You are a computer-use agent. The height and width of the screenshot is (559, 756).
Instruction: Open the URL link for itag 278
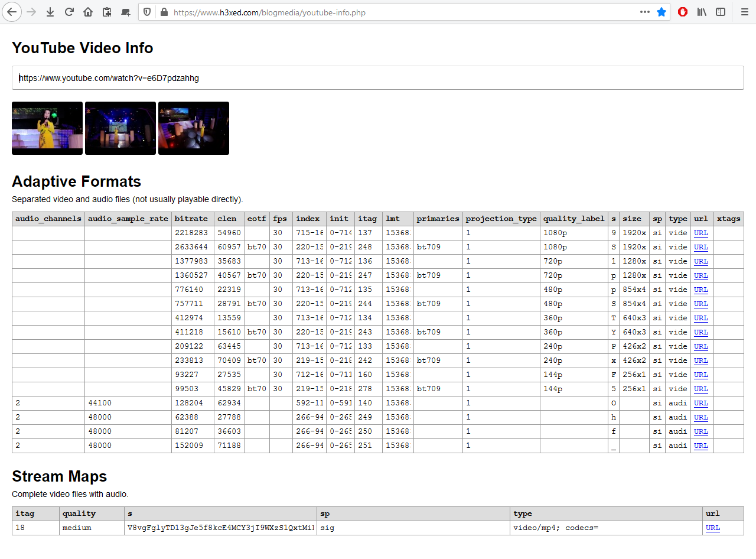701,389
